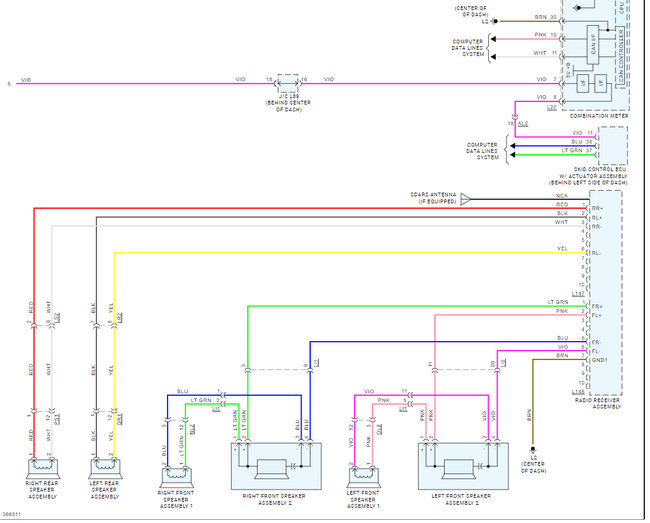This screenshot has width=650, height=523.
Task: Click the ground symbol under the BRN wire
Action: [533, 450]
